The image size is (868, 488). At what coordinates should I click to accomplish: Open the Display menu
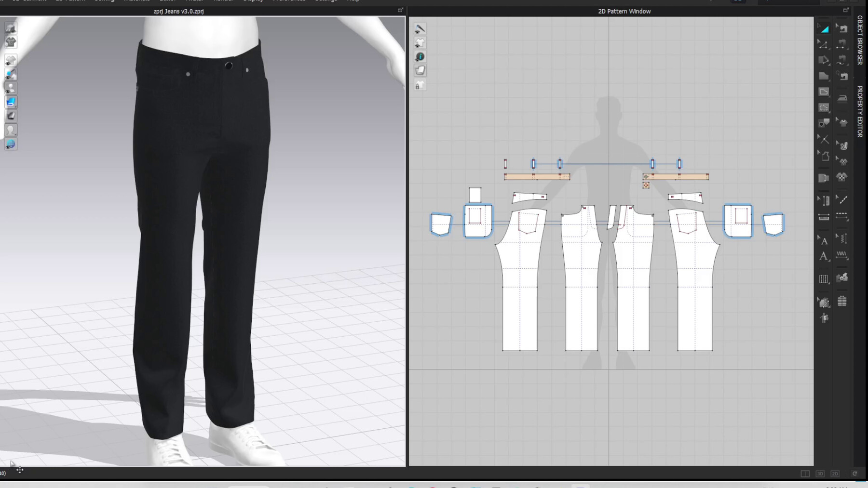tap(253, 1)
